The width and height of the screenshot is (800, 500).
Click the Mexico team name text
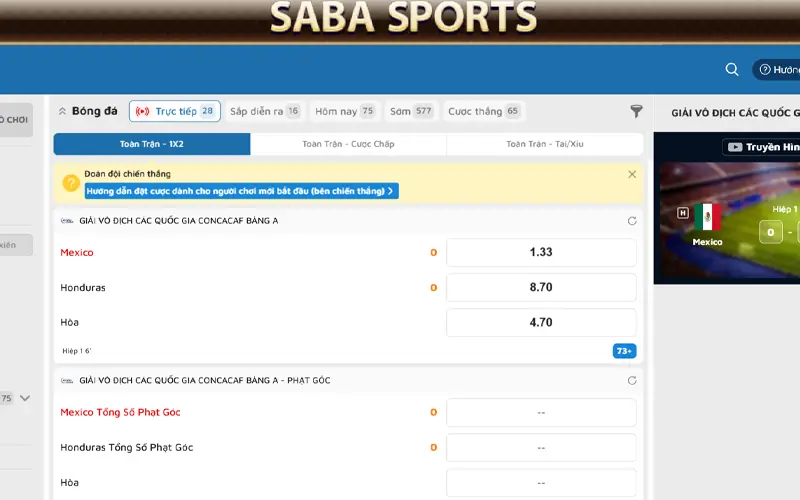click(77, 253)
